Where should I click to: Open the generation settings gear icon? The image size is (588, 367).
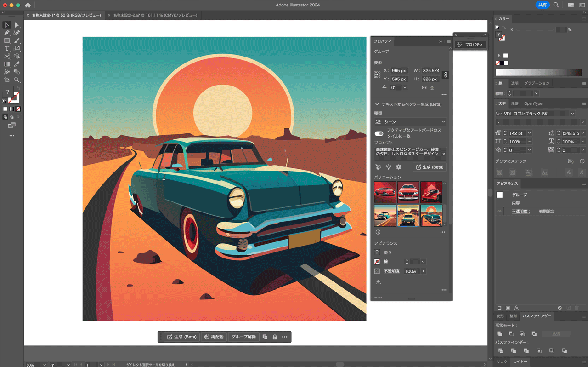click(x=399, y=167)
